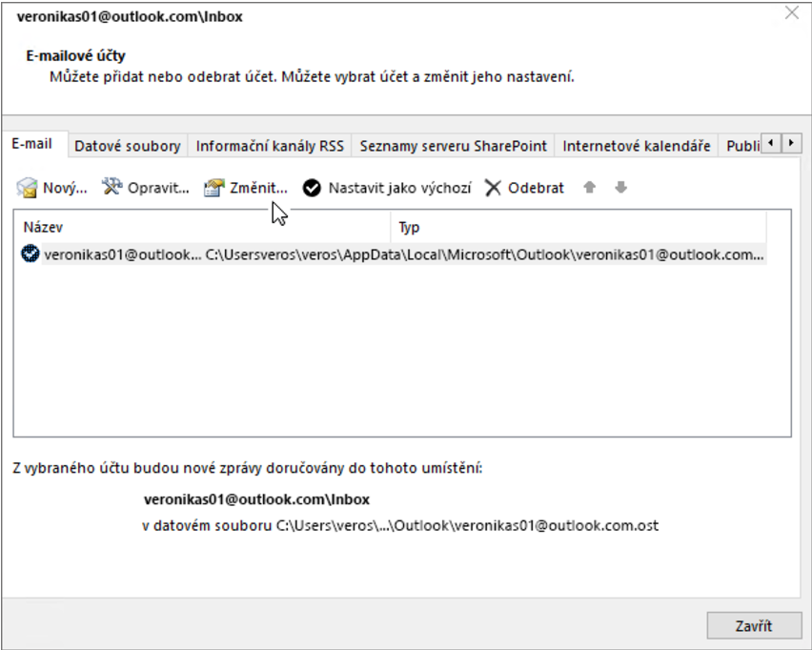Viewport: 812px width, 650px height.
Task: Click the window title veronikas01@outlook.com\Inbox
Action: click(x=130, y=16)
